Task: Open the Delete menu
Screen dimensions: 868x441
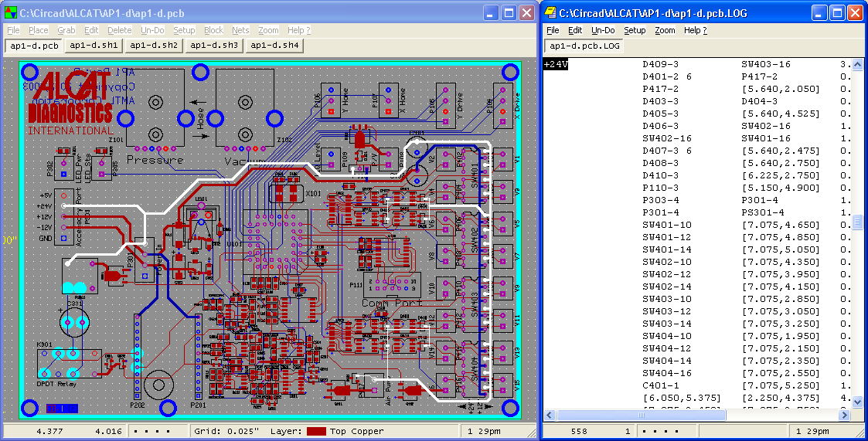Action: pyautogui.click(x=119, y=30)
